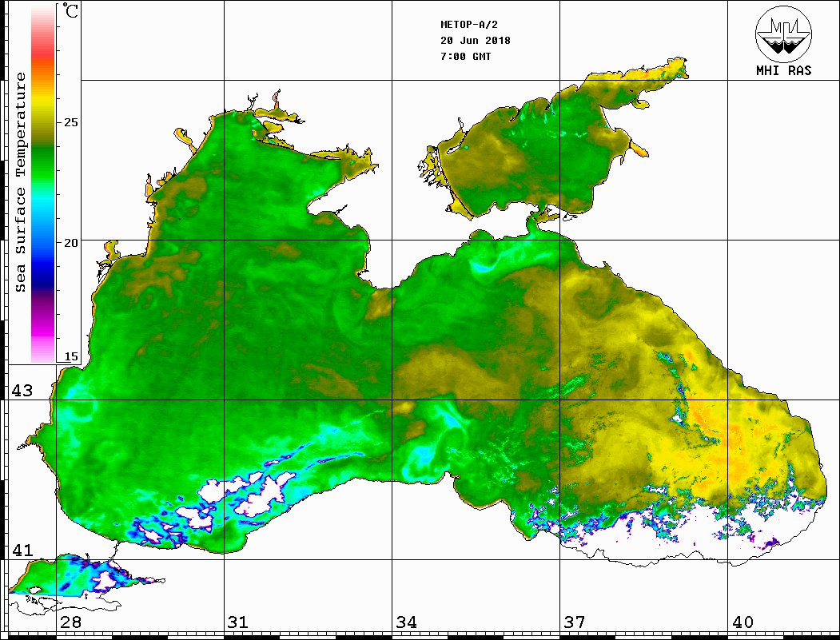Viewport: 840px width, 640px height.
Task: Click the 'Sea Surface Temperature' vertical label
Action: (20, 183)
